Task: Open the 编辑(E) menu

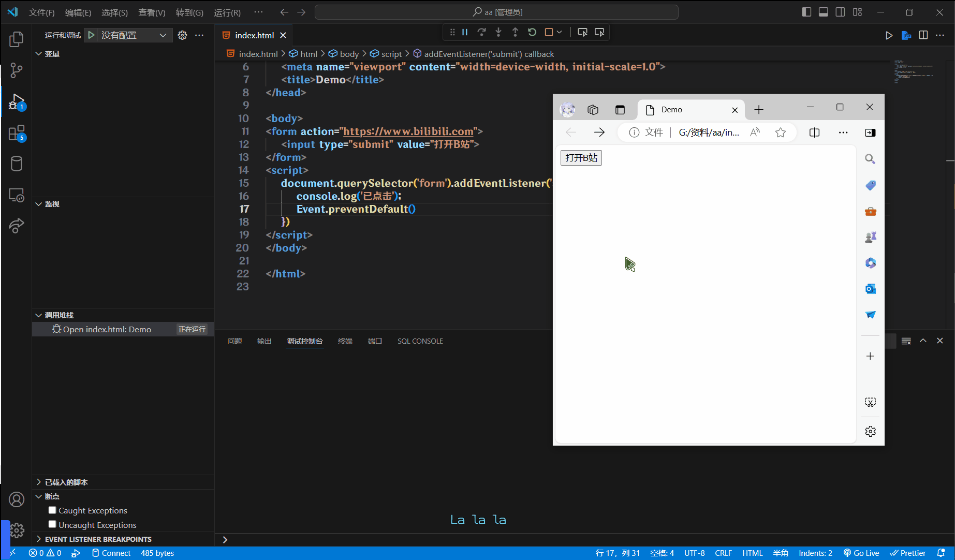Action: coord(78,12)
